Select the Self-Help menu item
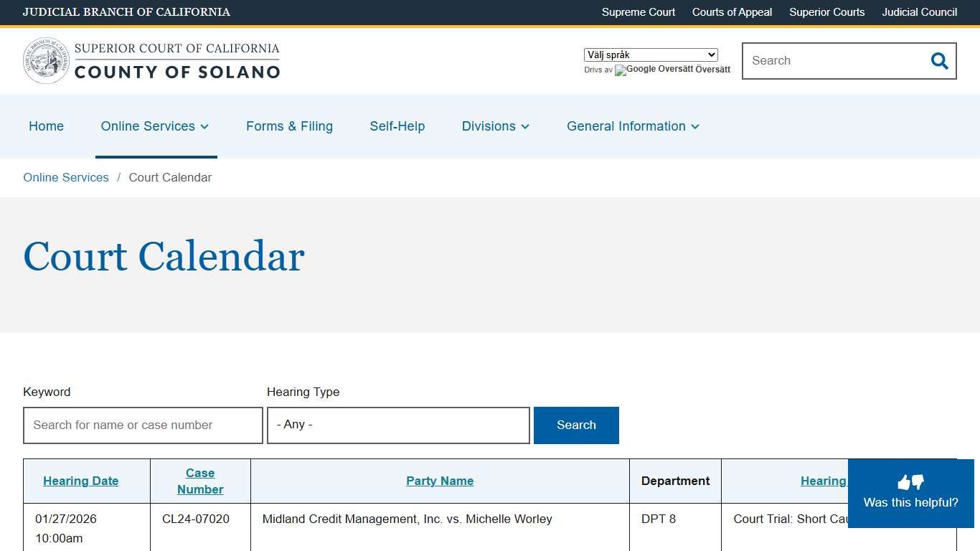 [397, 126]
